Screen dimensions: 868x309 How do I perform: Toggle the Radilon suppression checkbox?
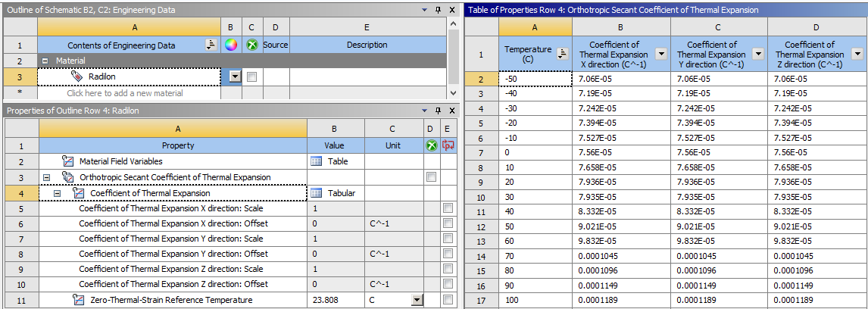coord(252,77)
